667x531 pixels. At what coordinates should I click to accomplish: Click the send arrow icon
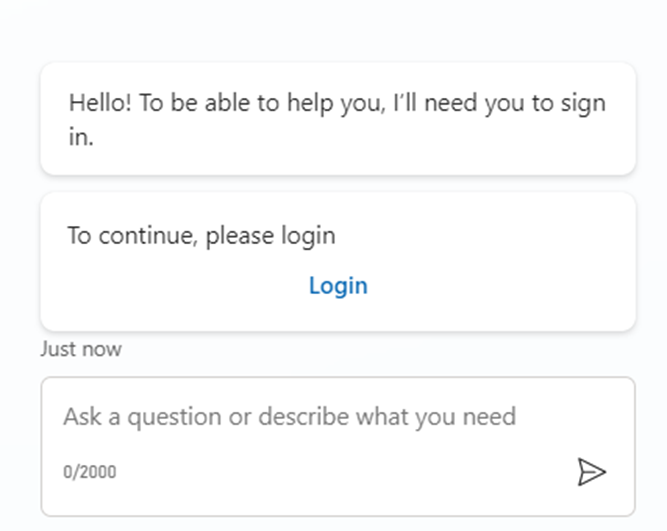[x=591, y=471]
